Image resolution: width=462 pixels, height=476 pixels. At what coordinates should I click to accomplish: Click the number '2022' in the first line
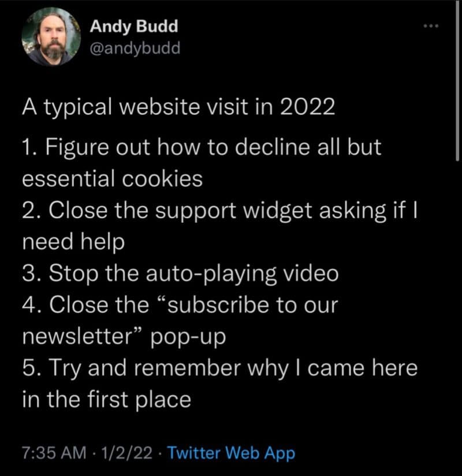coord(307,107)
